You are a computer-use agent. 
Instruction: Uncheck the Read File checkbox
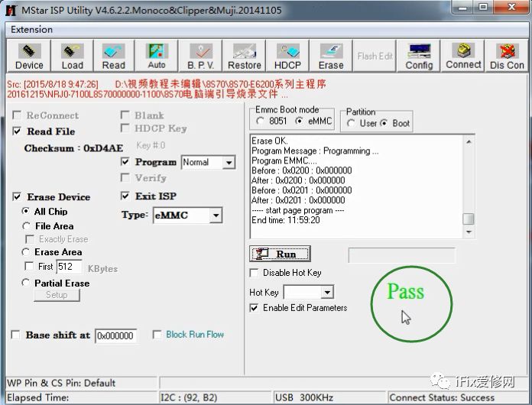(x=17, y=131)
